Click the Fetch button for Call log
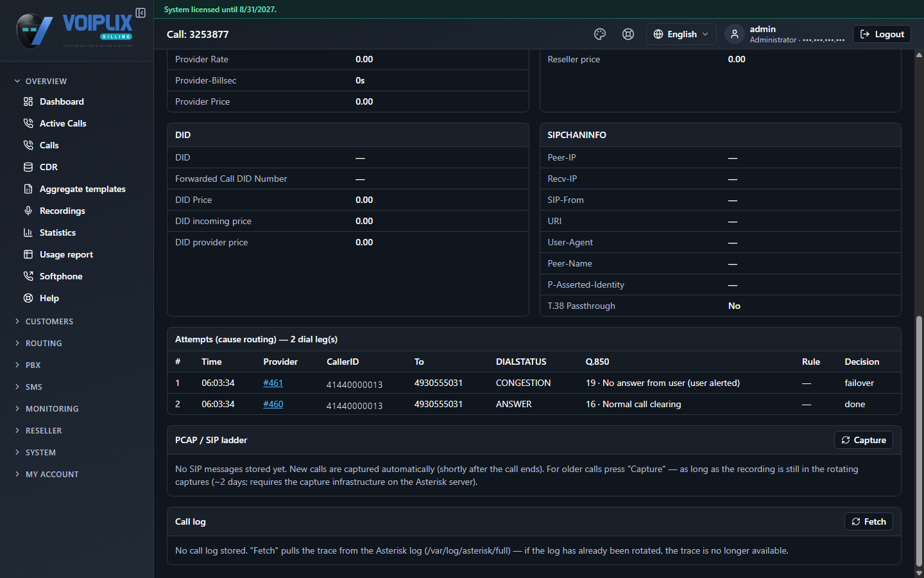Screen dimensions: 924x578 (x=868, y=521)
